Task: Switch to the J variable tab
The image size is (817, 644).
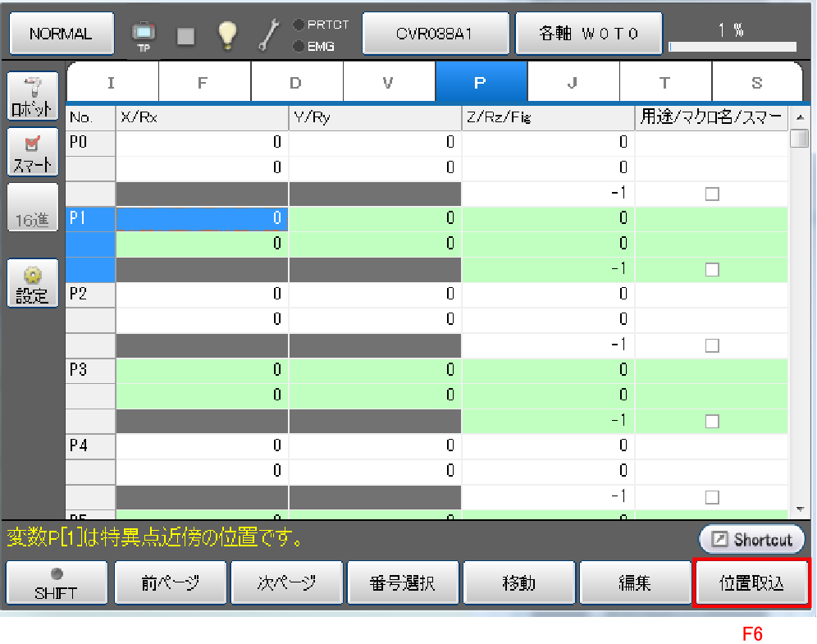Action: click(x=573, y=82)
